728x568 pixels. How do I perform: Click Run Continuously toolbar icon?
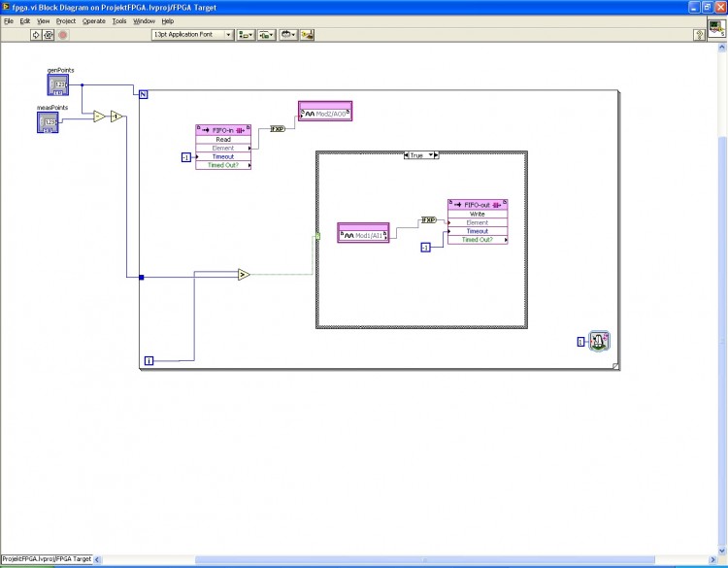pos(49,35)
